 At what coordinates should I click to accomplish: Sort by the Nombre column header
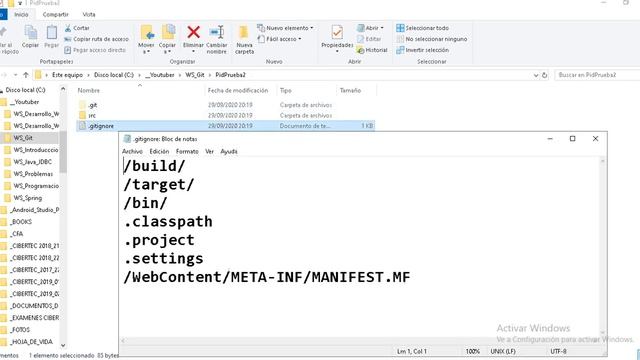[x=89, y=91]
